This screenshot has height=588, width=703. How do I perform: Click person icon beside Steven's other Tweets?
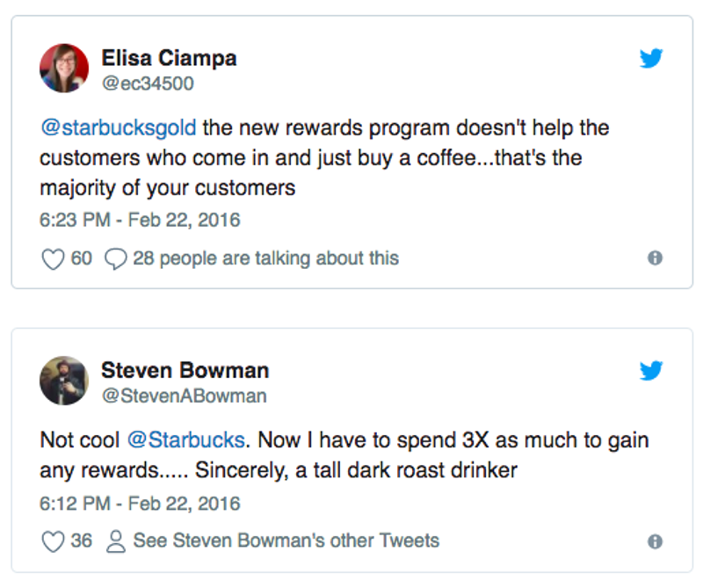point(116,541)
